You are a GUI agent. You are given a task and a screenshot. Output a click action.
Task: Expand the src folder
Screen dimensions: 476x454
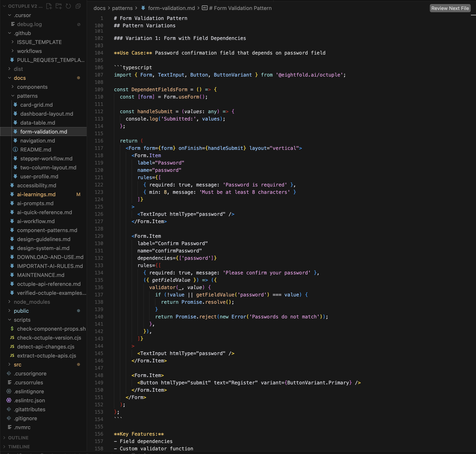(x=17, y=364)
